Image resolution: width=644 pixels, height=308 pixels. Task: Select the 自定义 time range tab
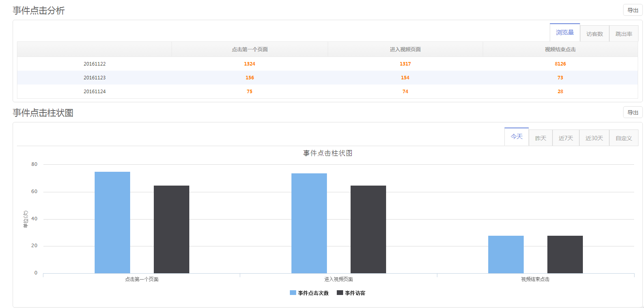623,138
